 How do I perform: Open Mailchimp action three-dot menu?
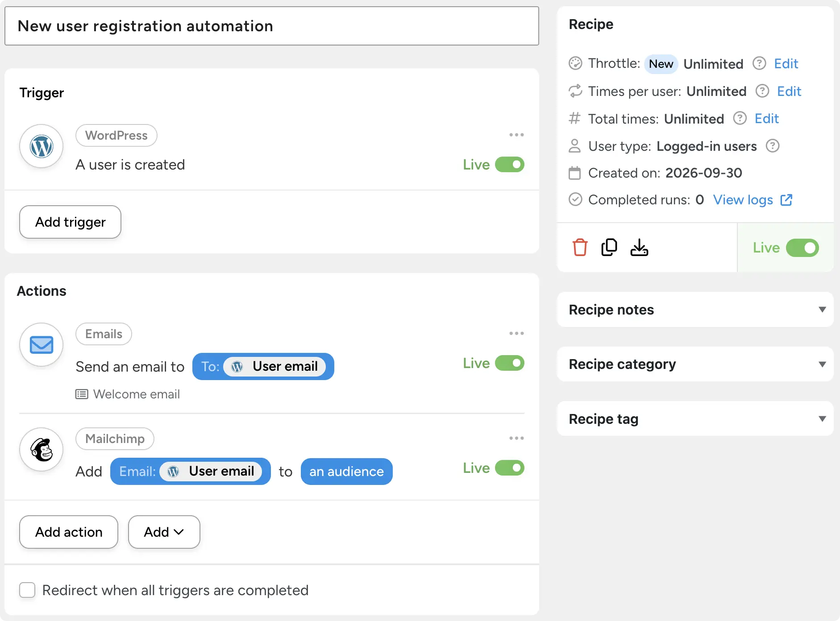(516, 438)
